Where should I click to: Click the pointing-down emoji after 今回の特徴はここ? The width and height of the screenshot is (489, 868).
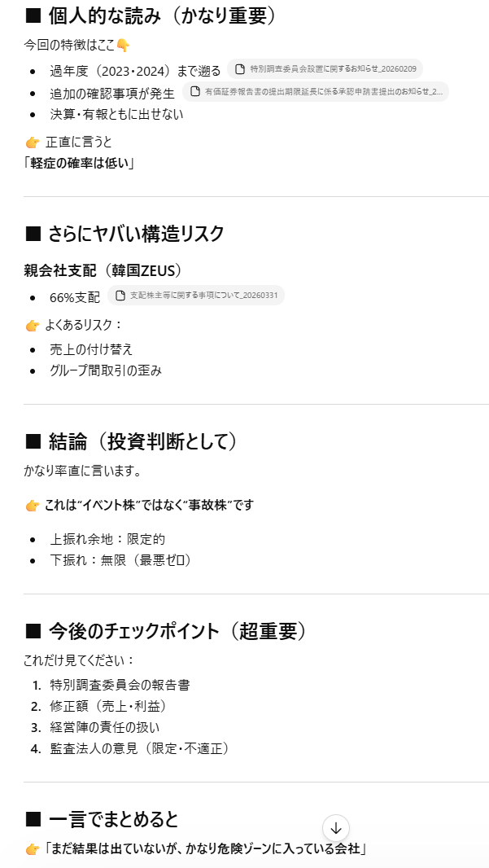click(123, 45)
